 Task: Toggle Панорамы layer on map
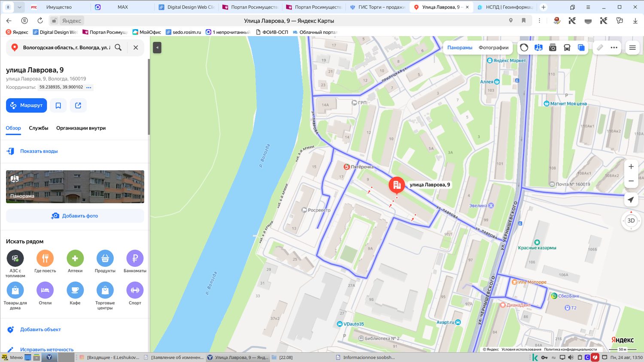pos(460,48)
